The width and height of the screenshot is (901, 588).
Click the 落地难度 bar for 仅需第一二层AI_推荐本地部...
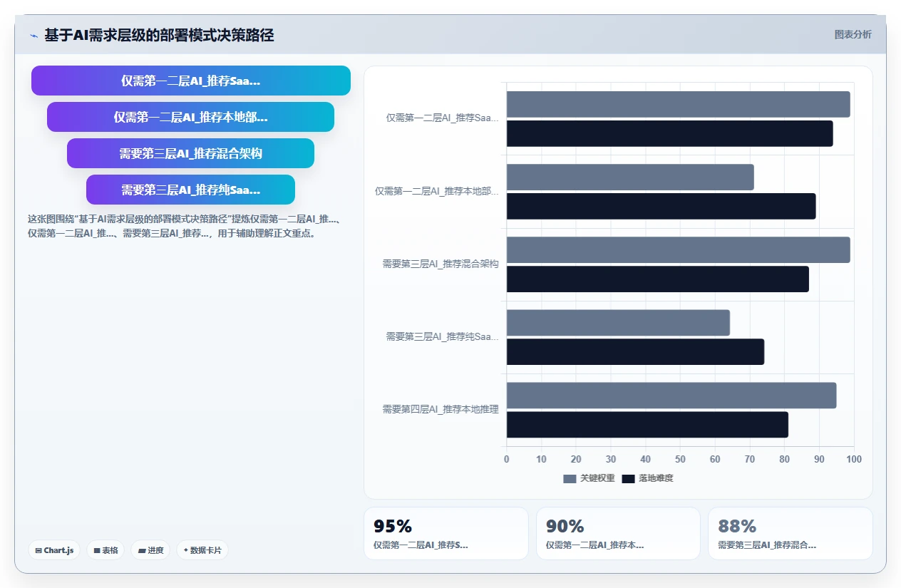(661, 206)
